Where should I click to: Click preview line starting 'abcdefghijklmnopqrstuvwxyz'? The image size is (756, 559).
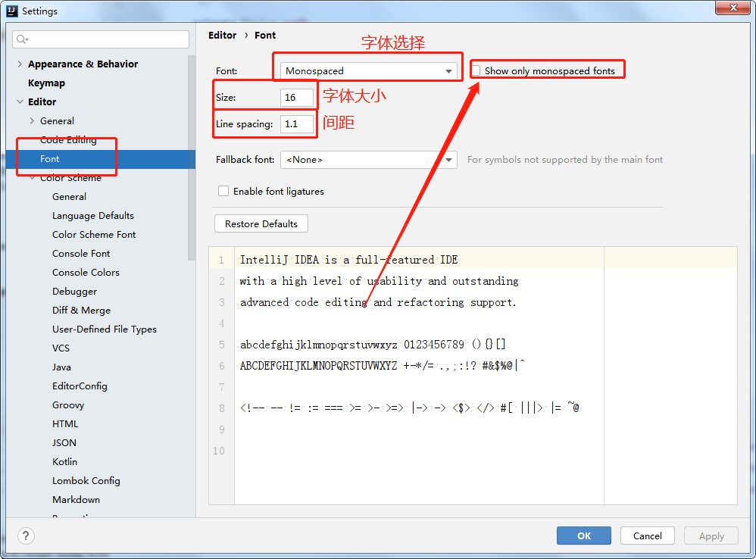pyautogui.click(x=373, y=345)
